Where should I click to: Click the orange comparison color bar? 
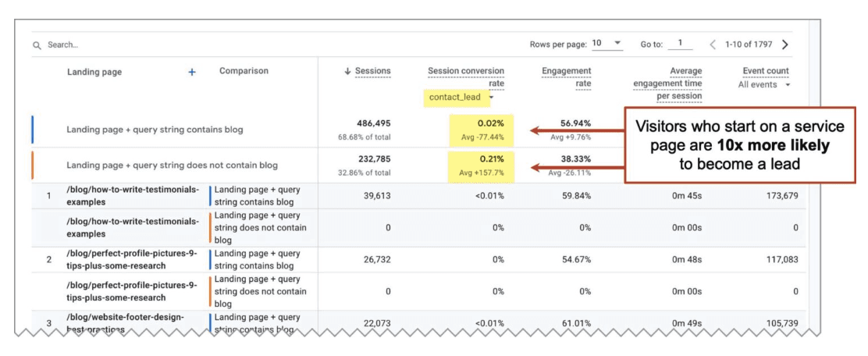pyautogui.click(x=32, y=166)
